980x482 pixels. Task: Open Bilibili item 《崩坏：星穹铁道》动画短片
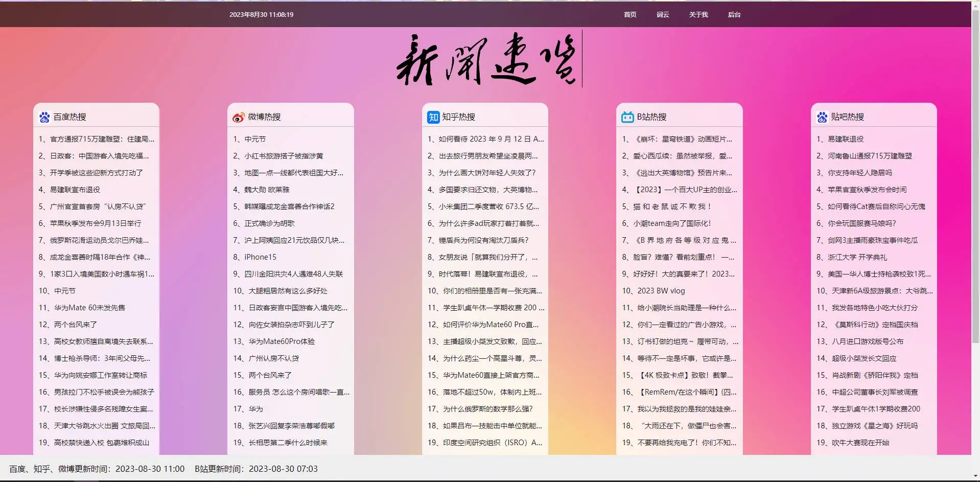[677, 139]
